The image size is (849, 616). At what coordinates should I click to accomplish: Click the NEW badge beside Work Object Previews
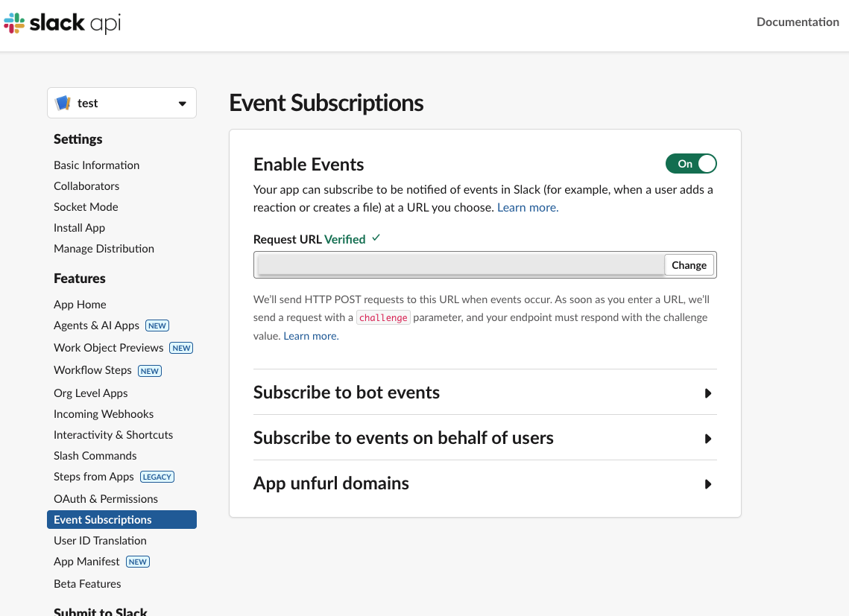pos(181,348)
